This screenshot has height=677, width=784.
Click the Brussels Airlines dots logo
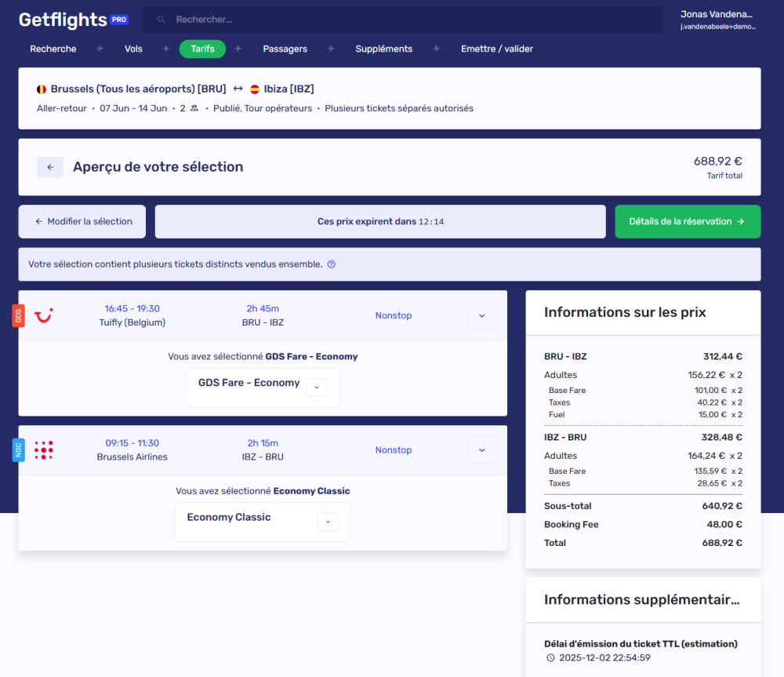[x=45, y=450]
